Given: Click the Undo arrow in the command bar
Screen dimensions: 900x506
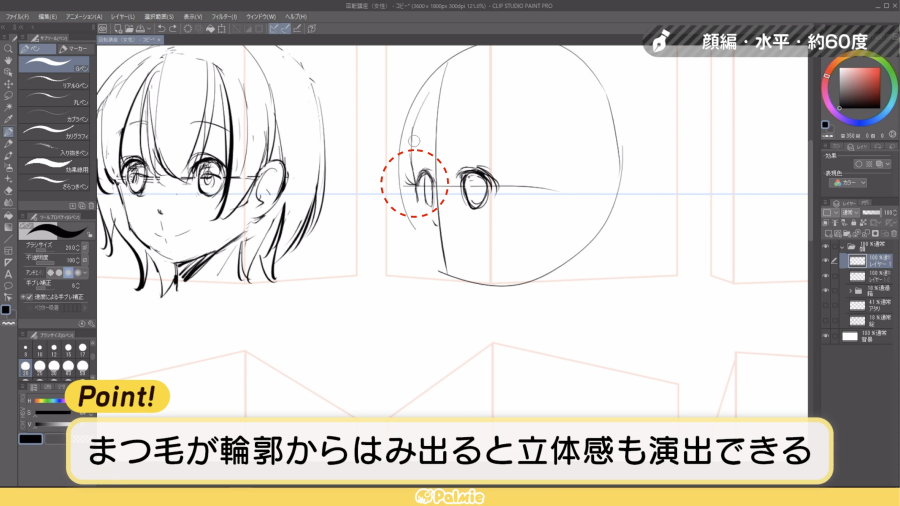Looking at the screenshot, I should (161, 28).
